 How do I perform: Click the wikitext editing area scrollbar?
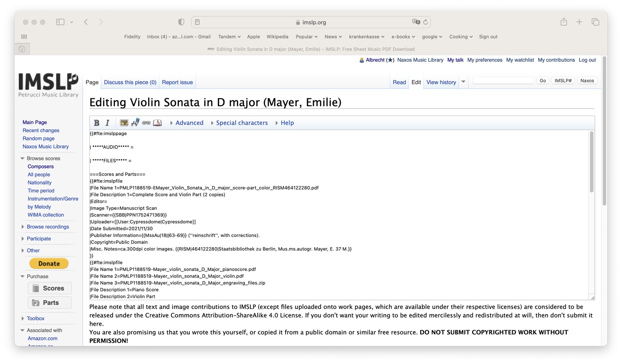click(x=591, y=162)
